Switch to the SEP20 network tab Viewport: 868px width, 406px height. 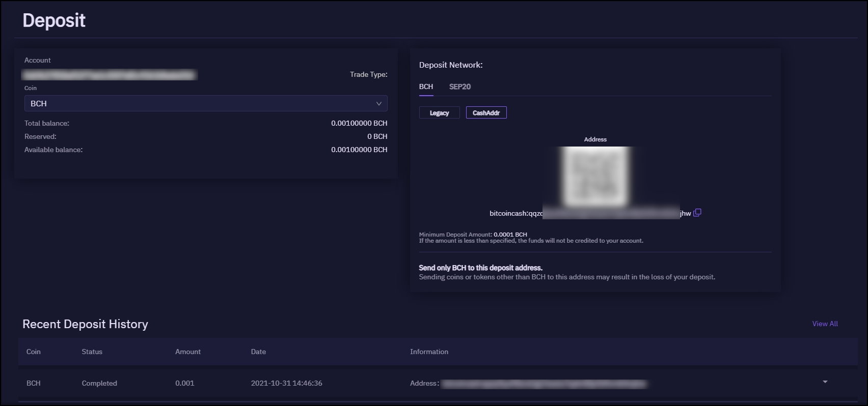click(460, 86)
